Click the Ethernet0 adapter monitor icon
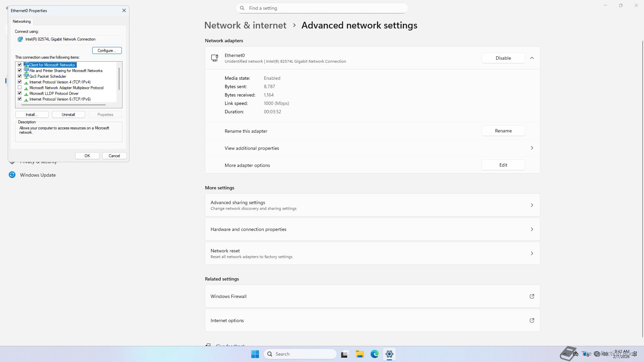Image resolution: width=644 pixels, height=362 pixels. (215, 58)
